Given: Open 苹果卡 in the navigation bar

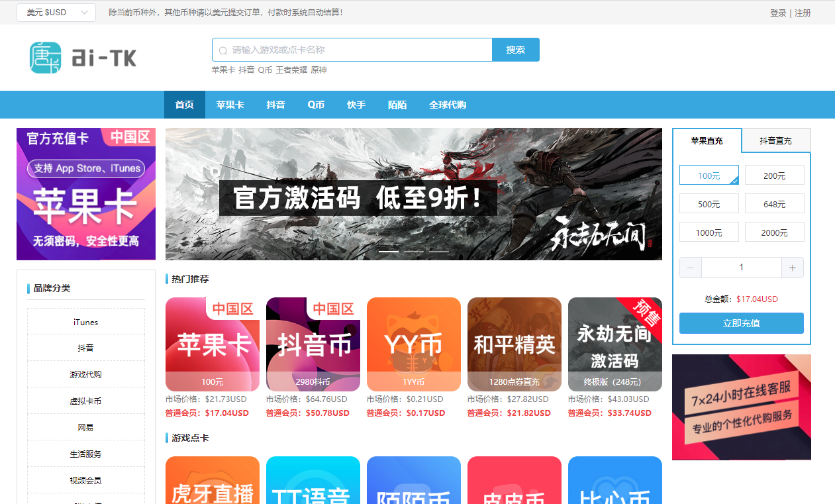Looking at the screenshot, I should click(230, 105).
